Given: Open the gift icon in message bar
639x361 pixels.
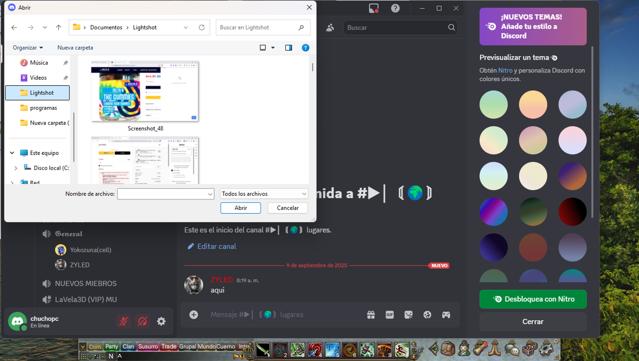Looking at the screenshot, I should coord(370,315).
